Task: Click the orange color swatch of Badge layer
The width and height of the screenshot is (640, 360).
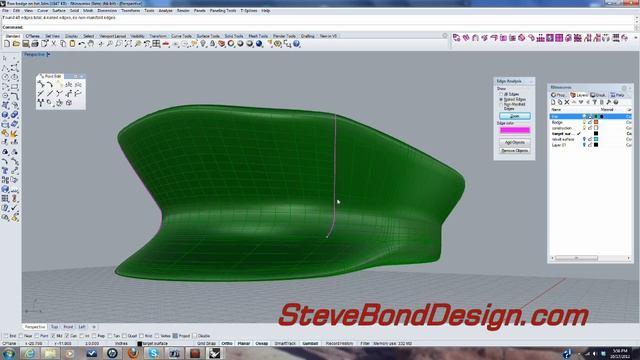Action: [596, 122]
